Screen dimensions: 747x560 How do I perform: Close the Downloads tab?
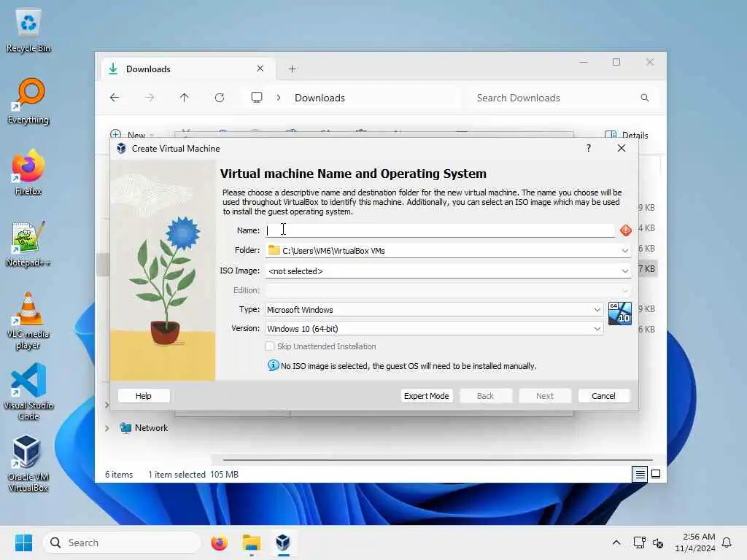tap(260, 69)
